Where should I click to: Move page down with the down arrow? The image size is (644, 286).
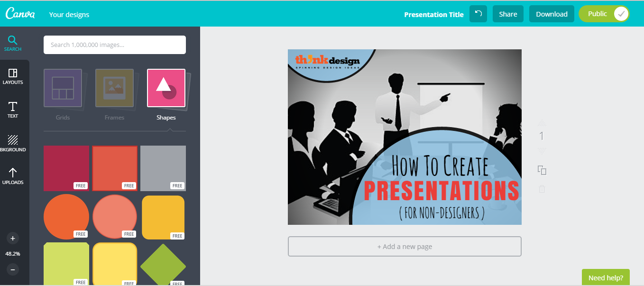(542, 150)
